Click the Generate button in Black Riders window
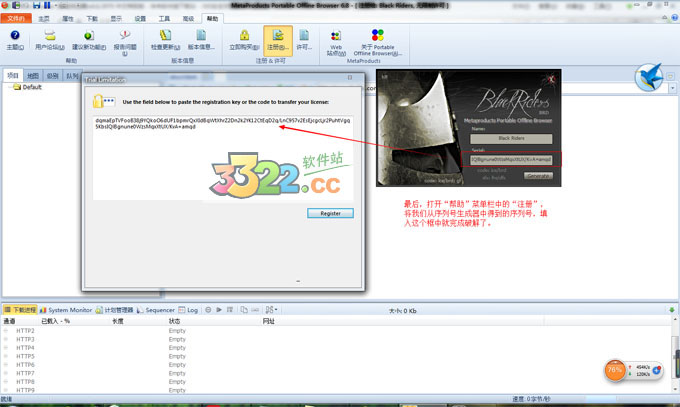The width and height of the screenshot is (680, 407). (x=538, y=176)
